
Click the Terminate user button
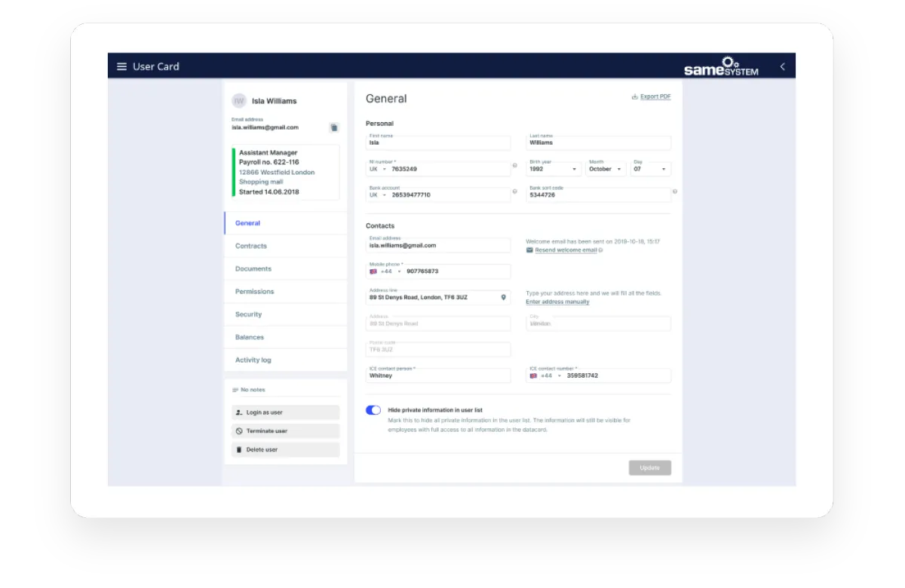286,431
